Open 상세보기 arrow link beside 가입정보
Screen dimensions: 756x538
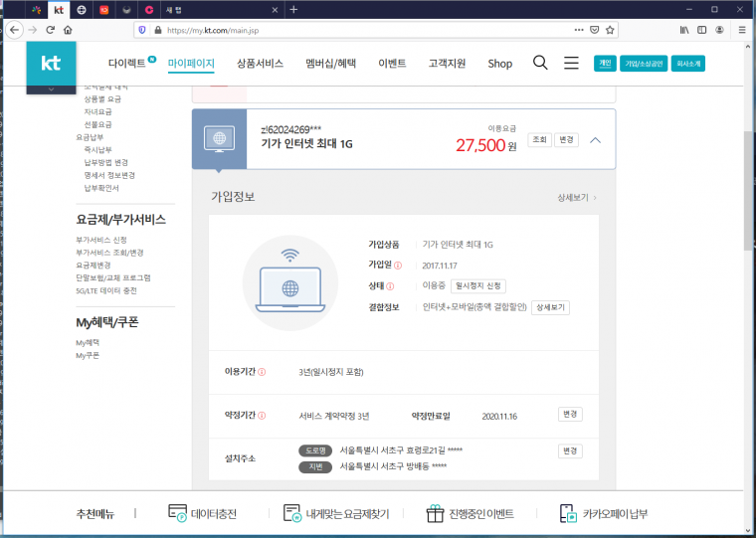point(577,198)
